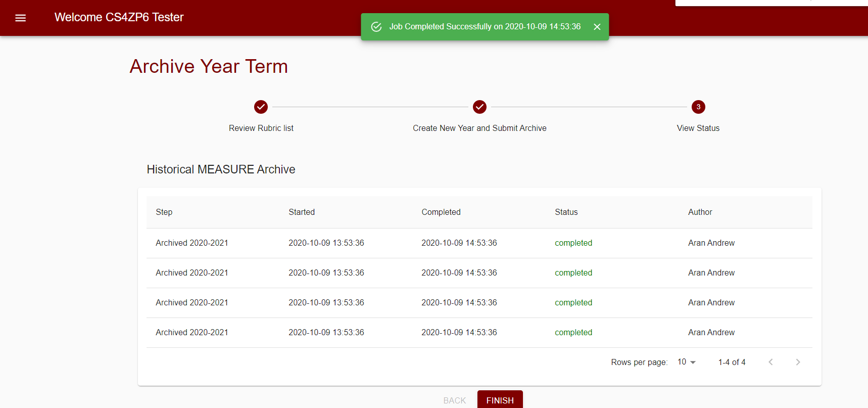
Task: Sort by the Started column header
Action: [302, 212]
